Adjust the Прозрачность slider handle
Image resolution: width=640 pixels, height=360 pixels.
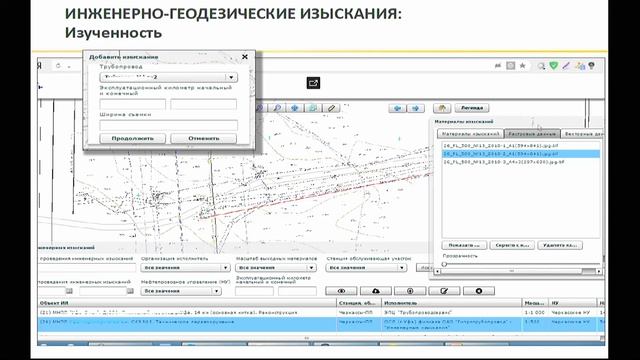tap(444, 264)
